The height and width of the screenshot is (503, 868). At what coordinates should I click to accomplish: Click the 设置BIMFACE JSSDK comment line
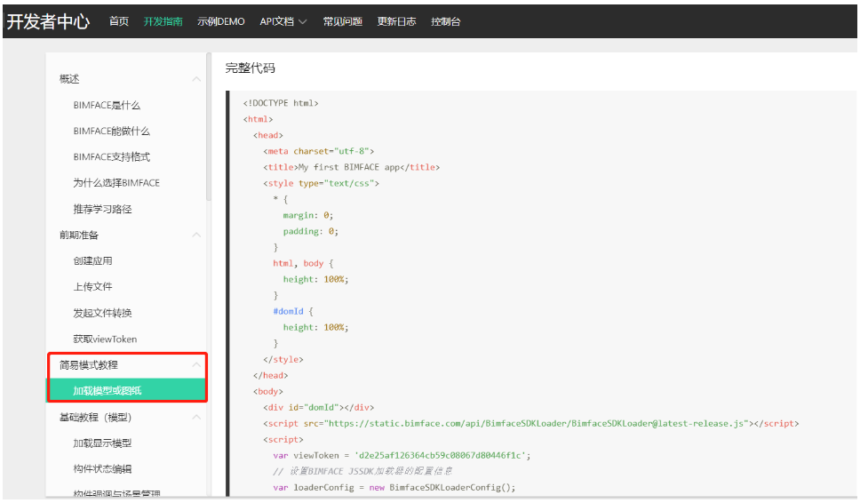tap(362, 471)
